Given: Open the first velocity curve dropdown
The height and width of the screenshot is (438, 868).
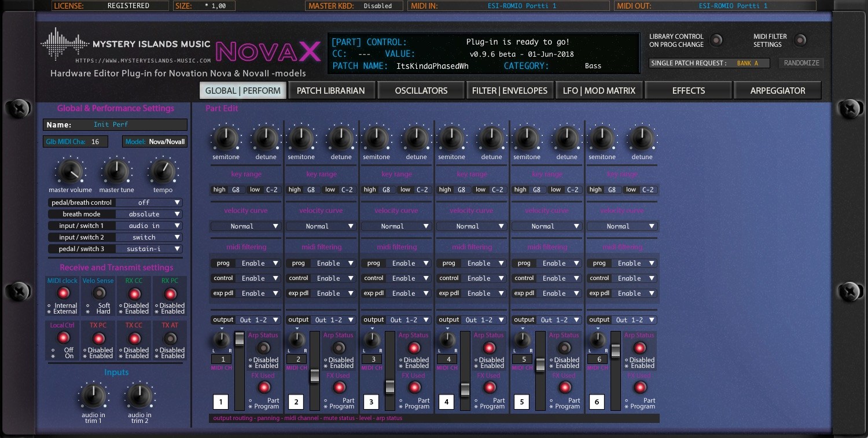Looking at the screenshot, I should pyautogui.click(x=245, y=226).
